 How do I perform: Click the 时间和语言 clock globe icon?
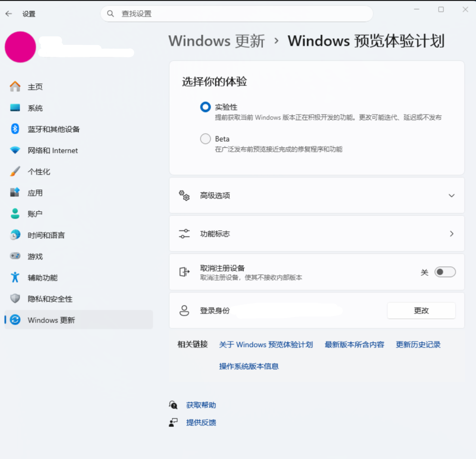pyautogui.click(x=15, y=235)
